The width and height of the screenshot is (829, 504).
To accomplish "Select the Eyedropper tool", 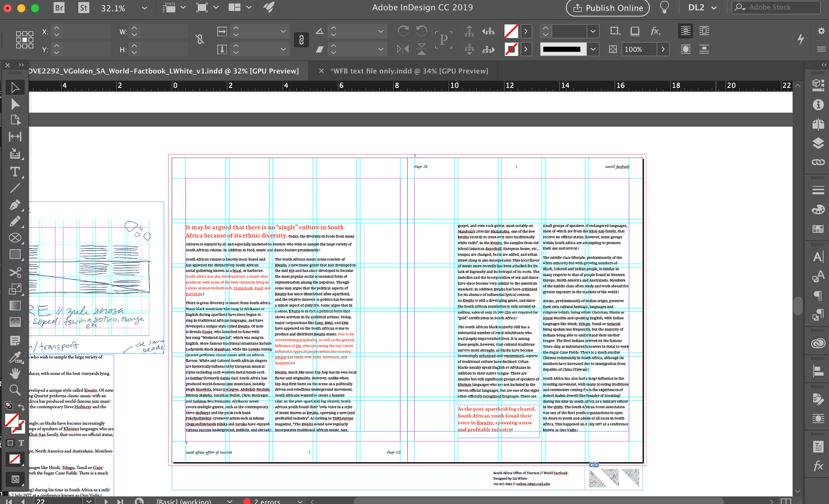I will pos(15,357).
